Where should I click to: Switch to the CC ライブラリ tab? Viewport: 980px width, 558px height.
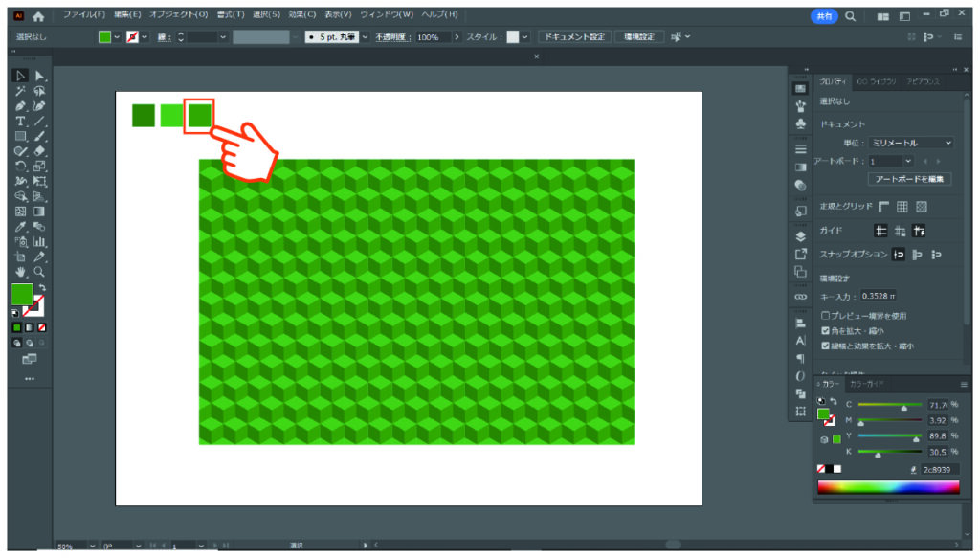click(877, 82)
